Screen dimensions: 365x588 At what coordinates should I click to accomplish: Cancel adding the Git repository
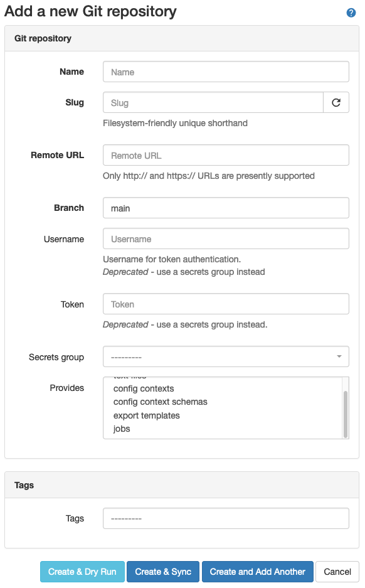tap(337, 572)
